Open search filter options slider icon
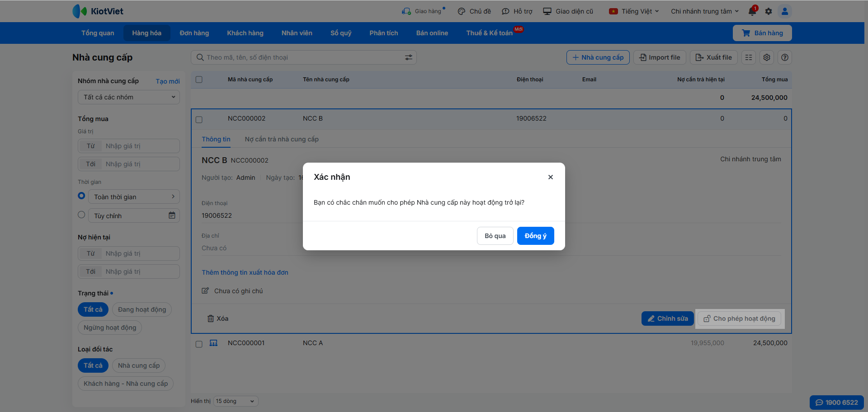This screenshot has height=412, width=868. (408, 57)
